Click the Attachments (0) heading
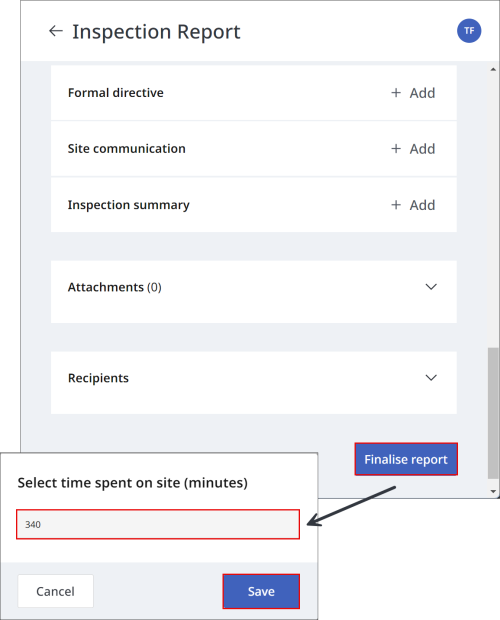Viewport: 500px width, 620px height. coord(115,287)
